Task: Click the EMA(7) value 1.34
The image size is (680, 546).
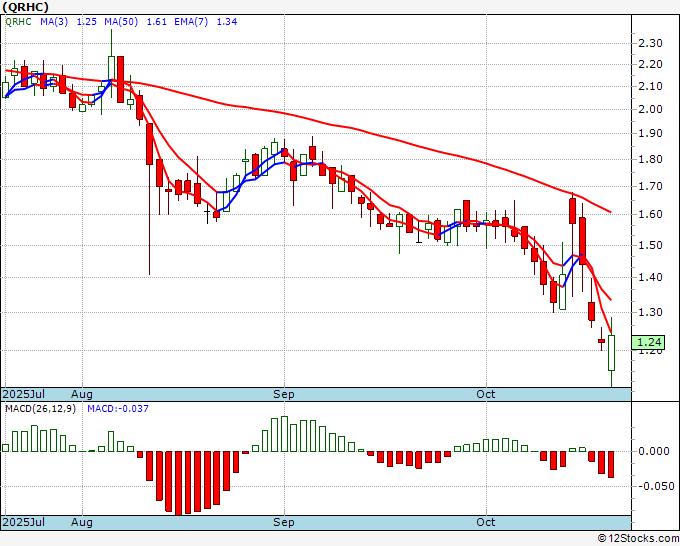Action: point(227,22)
